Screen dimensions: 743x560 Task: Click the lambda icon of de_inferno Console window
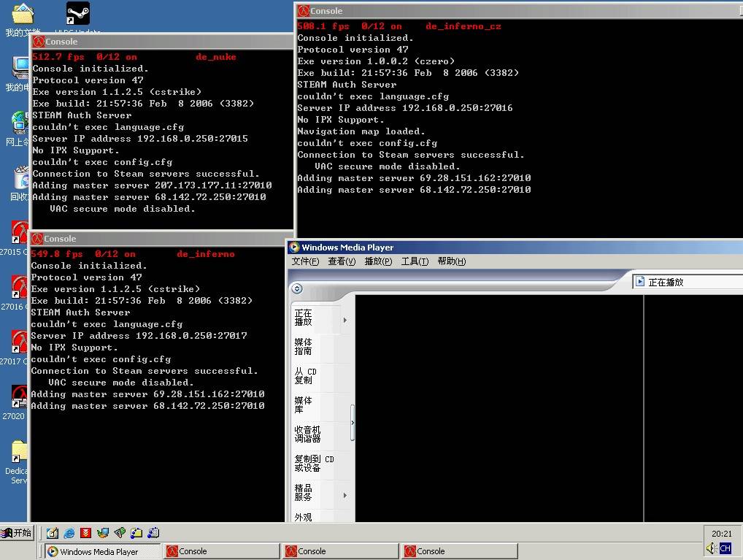37,239
